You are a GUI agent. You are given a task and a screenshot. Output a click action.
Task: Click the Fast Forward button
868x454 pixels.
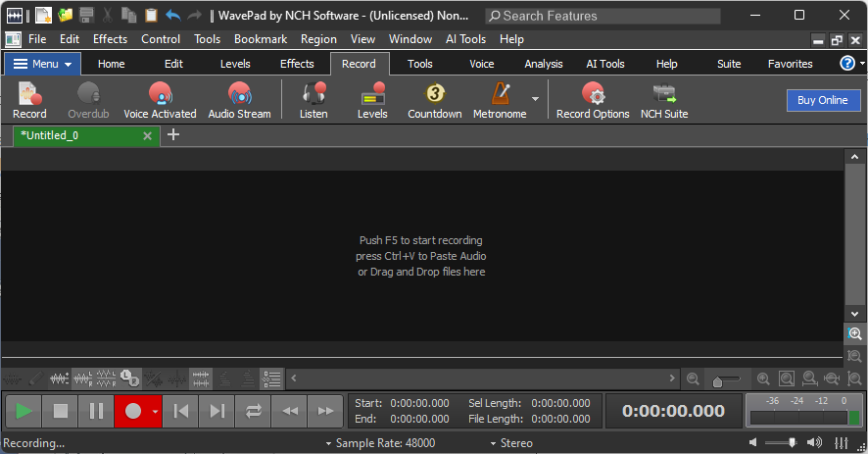coord(325,411)
